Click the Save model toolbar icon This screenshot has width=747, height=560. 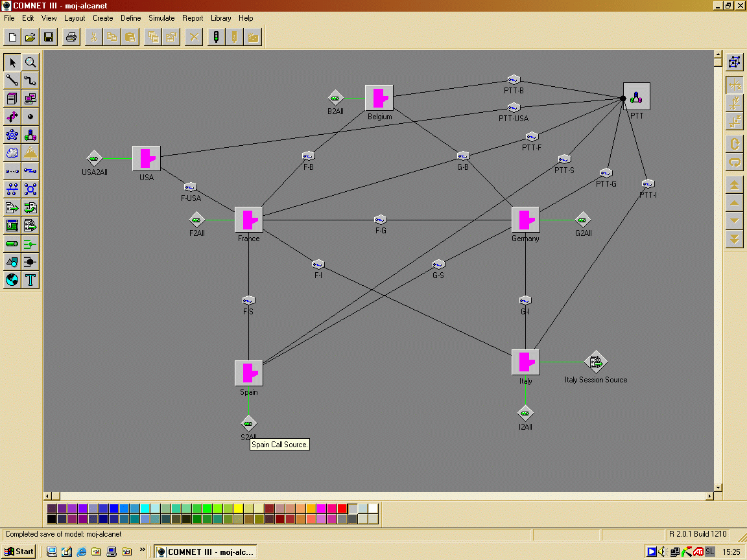pyautogui.click(x=49, y=37)
